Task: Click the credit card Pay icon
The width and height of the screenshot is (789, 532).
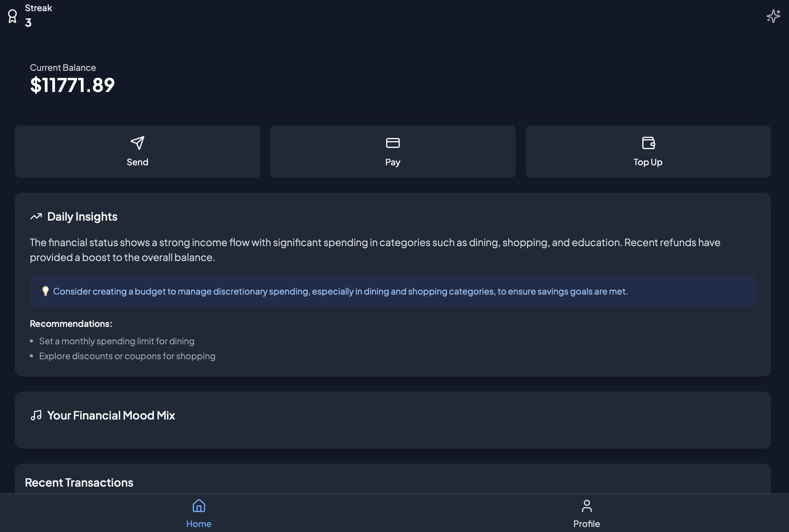Action: click(x=393, y=143)
